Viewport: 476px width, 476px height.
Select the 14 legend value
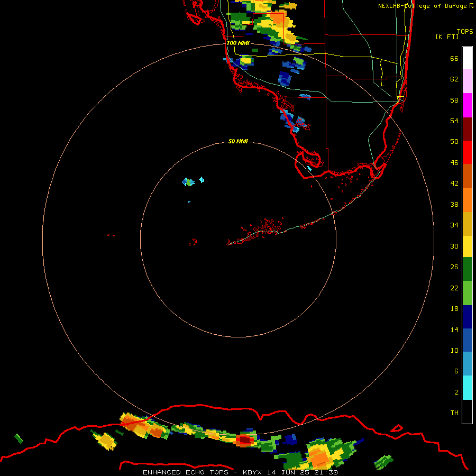click(454, 329)
